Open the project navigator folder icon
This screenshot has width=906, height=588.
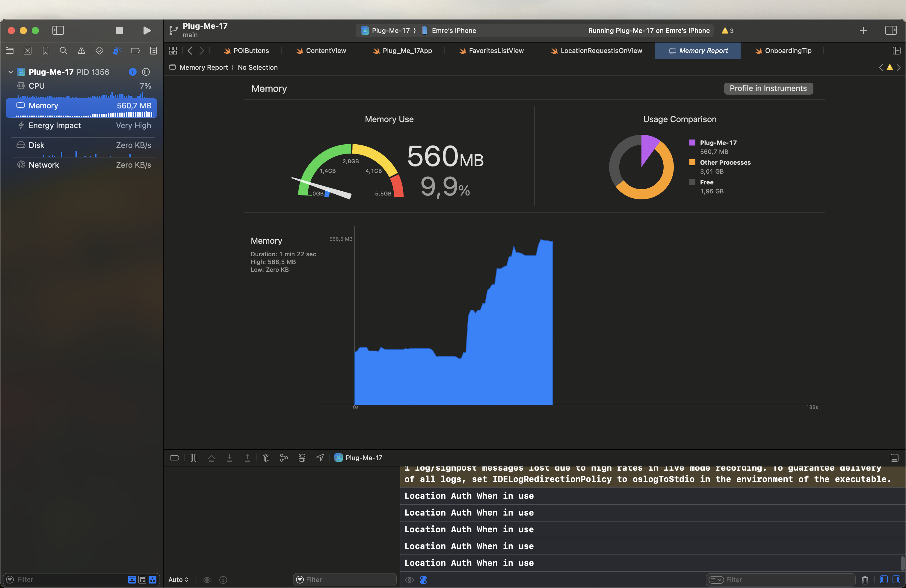click(10, 51)
